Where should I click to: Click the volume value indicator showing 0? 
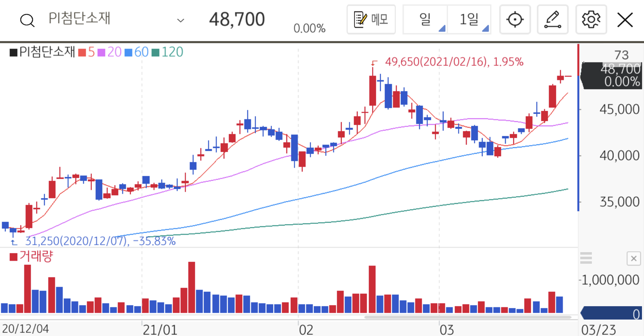click(x=611, y=313)
